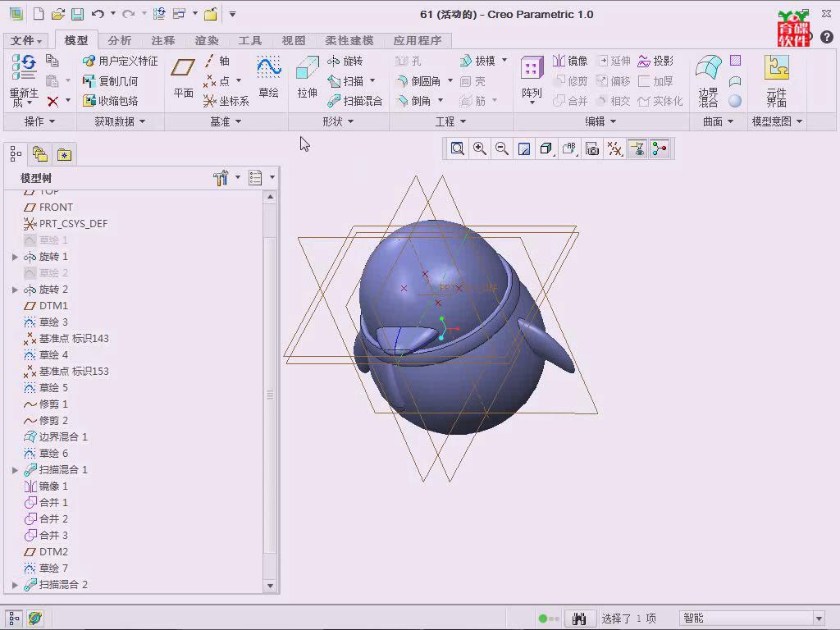The image size is (840, 630).
Task: Select the Swept Blend (扫描混合) tool in ribbon
Action: coord(354,101)
